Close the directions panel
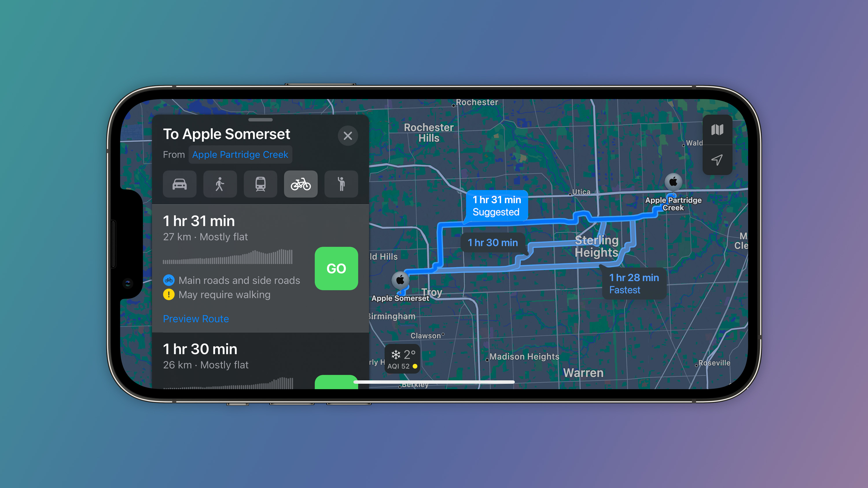 pyautogui.click(x=348, y=136)
